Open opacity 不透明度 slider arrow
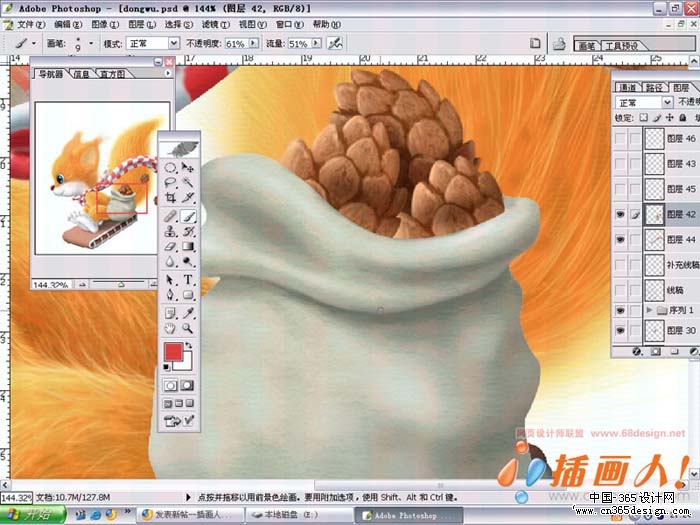Viewport: 700px width, 525px height. pos(254,43)
